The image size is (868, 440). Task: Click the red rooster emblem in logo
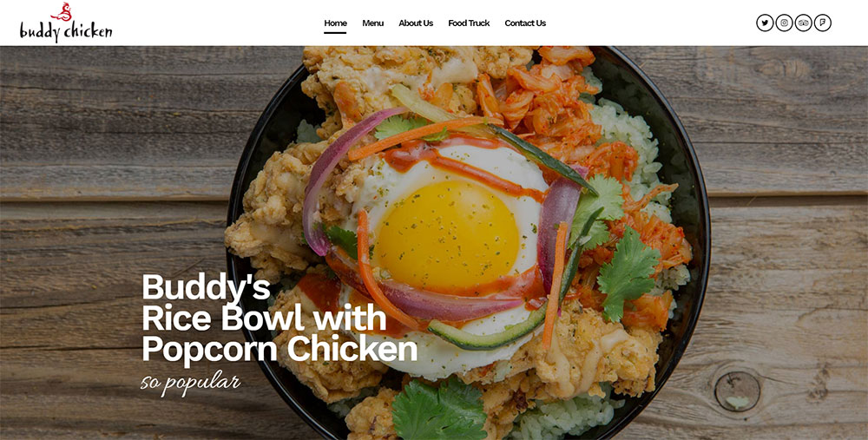tap(62, 12)
